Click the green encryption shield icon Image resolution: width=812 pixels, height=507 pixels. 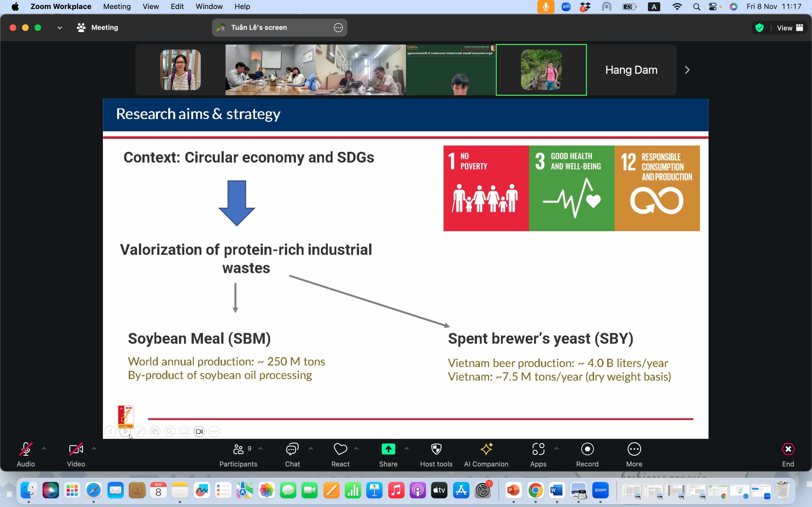(759, 28)
